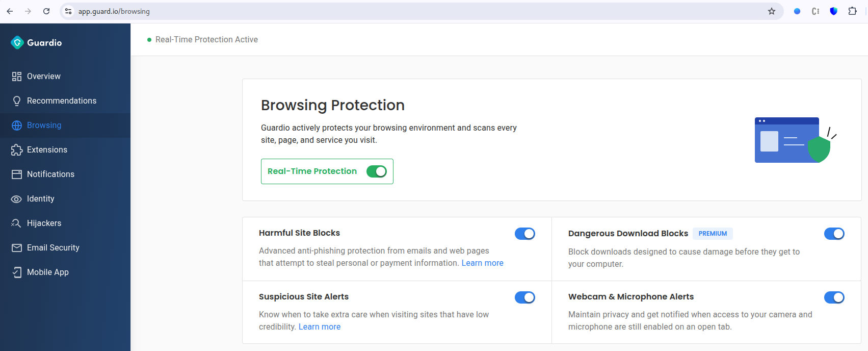Toggle Real-Time Protection switch

(x=377, y=171)
